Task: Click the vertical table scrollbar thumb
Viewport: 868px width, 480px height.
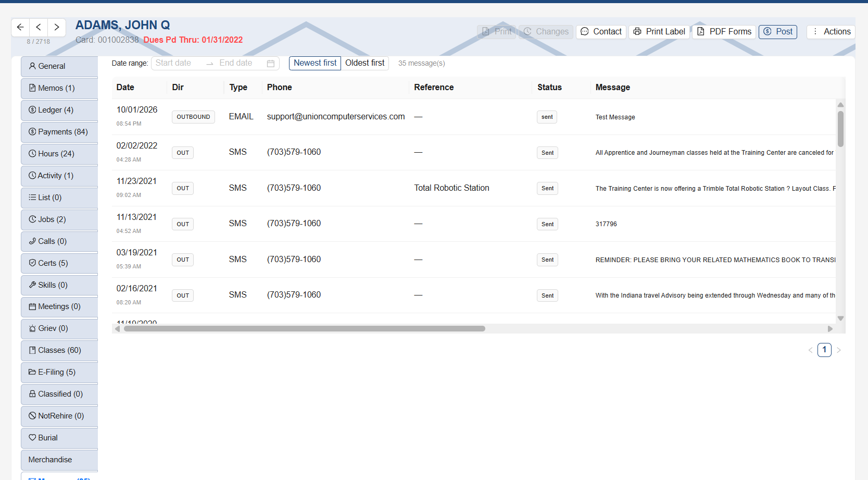Action: 840,129
